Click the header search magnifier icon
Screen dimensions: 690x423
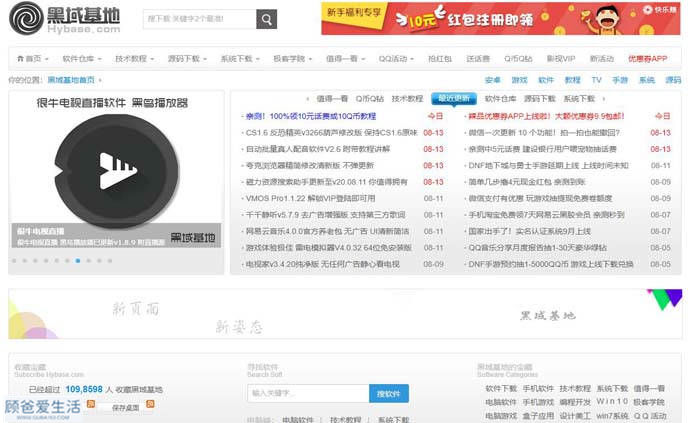coord(266,19)
